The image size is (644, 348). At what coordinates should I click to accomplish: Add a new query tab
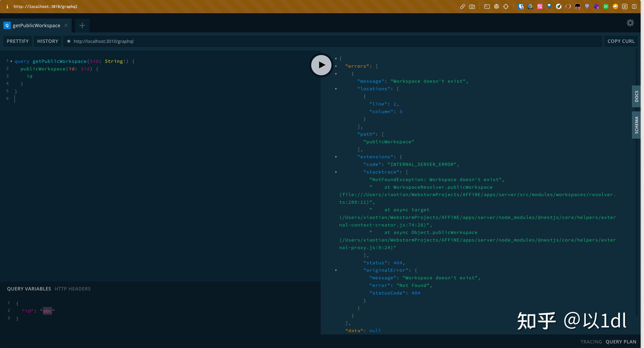point(82,25)
